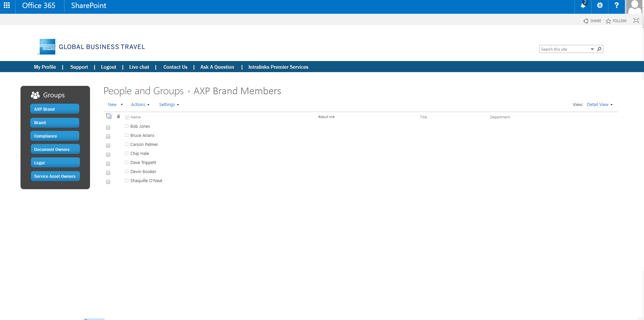This screenshot has width=644, height=320.
Task: Select the checkbox for Bob Jones row
Action: 108,127
